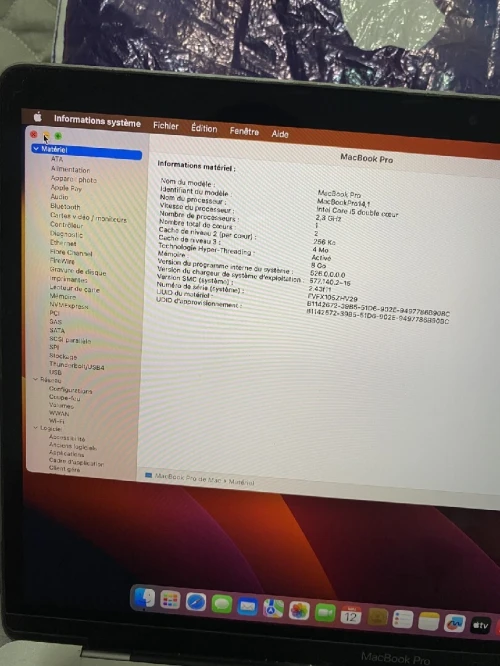The image size is (500, 666).
Task: Launch FaceTime from the Dock
Action: point(325,613)
